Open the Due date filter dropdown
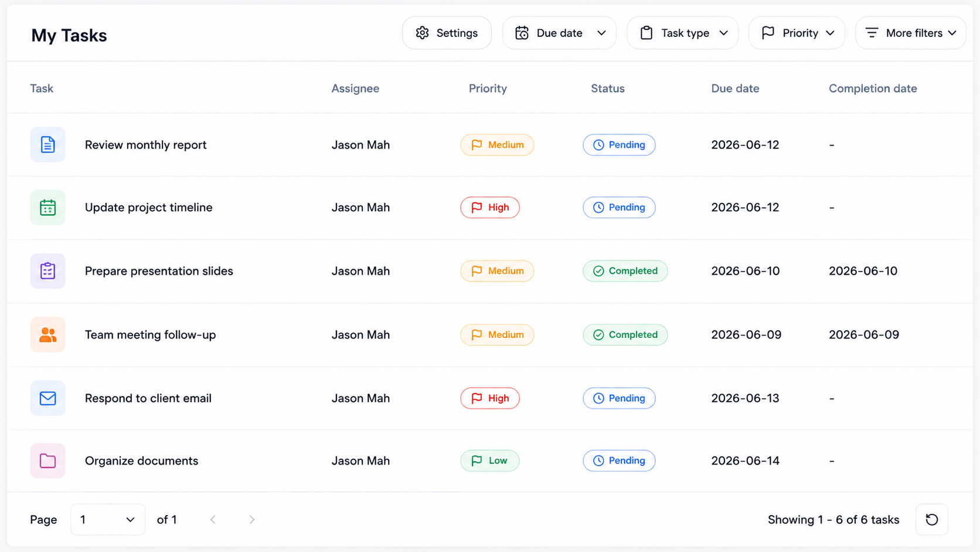 click(559, 33)
